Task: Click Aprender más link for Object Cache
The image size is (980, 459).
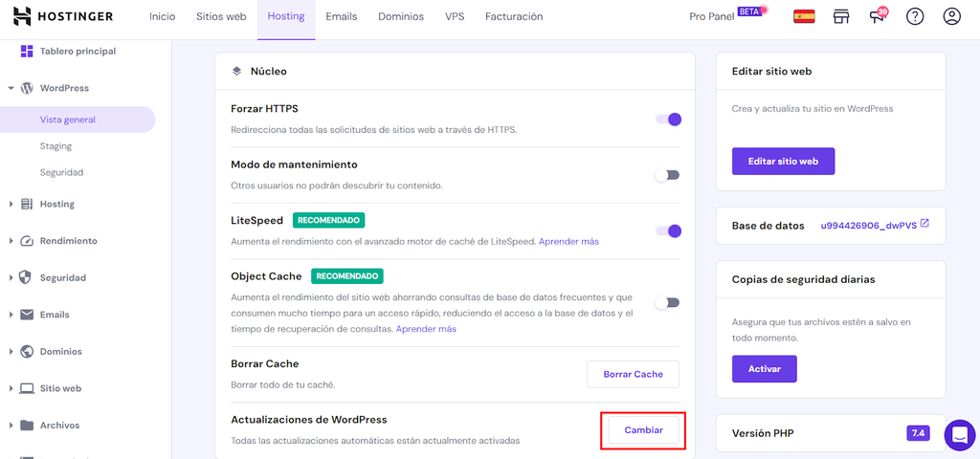Action: tap(426, 329)
